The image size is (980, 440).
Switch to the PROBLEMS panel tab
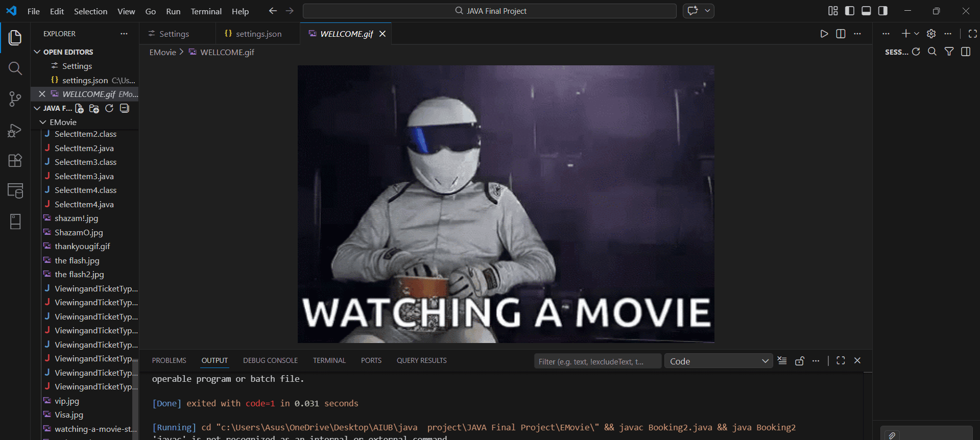click(169, 360)
